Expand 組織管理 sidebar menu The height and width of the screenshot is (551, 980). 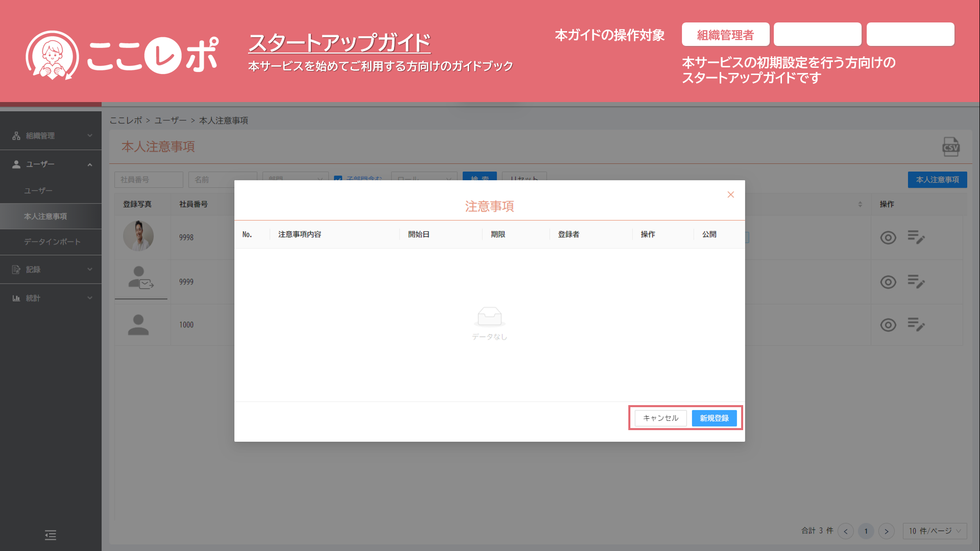coord(51,136)
